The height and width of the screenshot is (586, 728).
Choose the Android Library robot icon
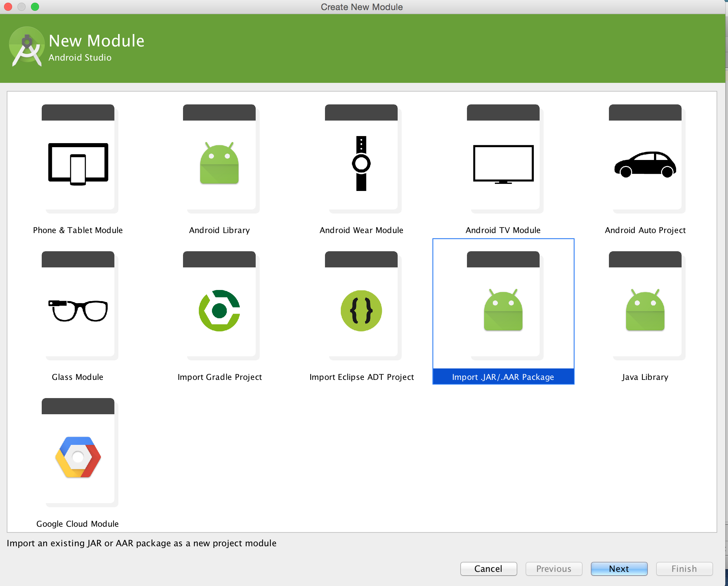[x=219, y=164]
